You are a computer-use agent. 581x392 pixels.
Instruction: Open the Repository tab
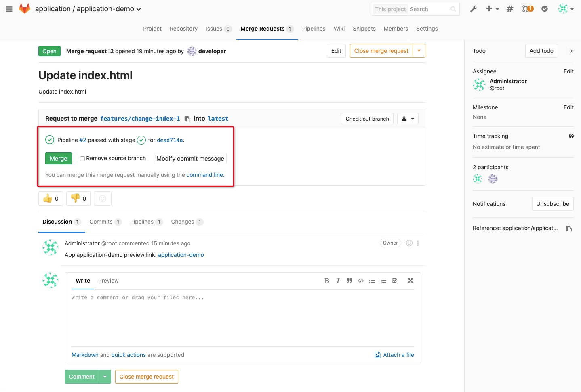coord(183,29)
